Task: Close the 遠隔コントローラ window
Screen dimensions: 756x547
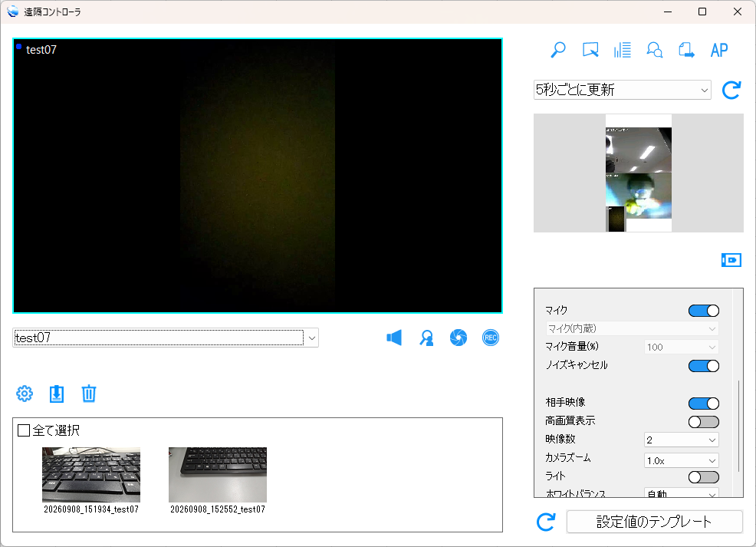Action: [x=738, y=12]
